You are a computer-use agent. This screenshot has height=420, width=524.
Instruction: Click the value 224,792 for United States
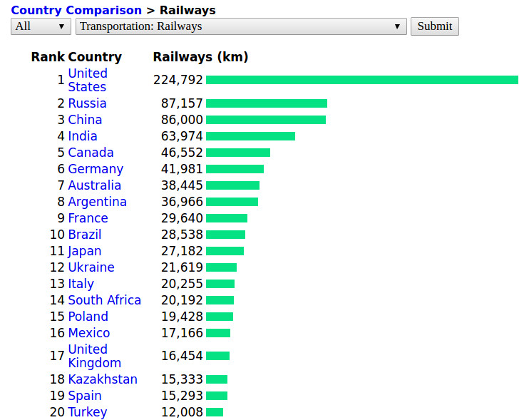tap(178, 80)
